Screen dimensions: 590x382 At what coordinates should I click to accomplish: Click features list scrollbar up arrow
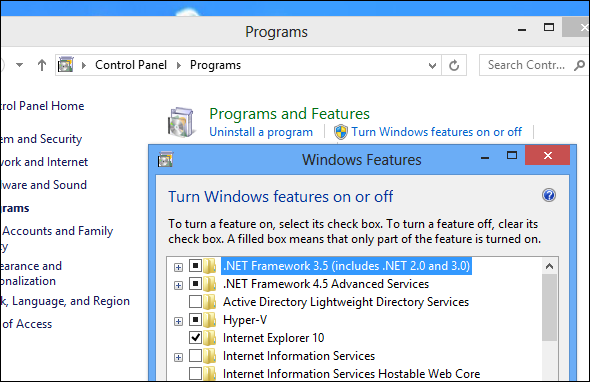tap(549, 266)
